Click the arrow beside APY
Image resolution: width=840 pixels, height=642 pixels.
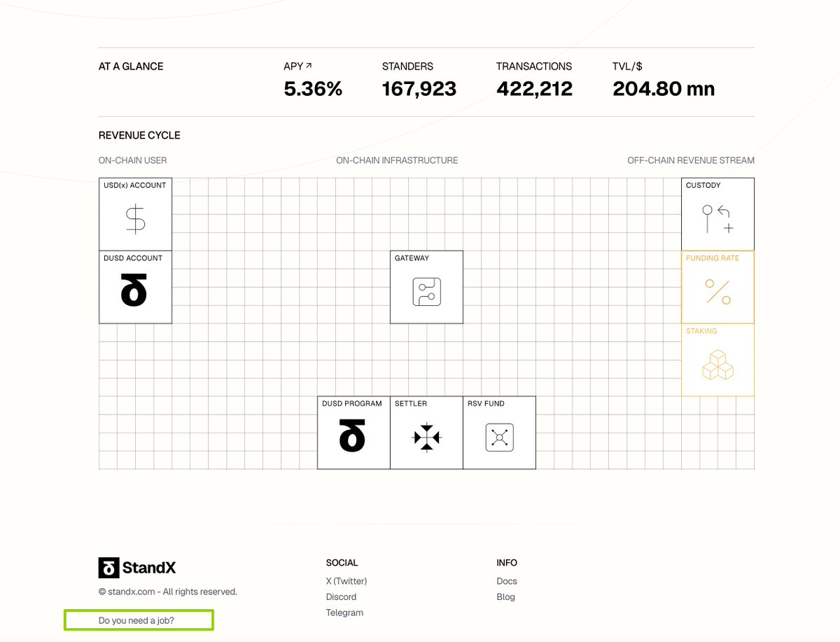[x=309, y=66]
